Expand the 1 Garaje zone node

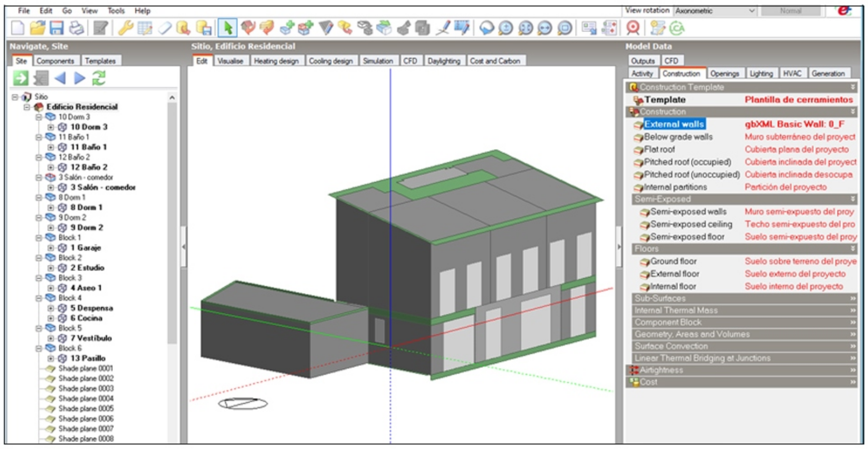[x=51, y=248]
